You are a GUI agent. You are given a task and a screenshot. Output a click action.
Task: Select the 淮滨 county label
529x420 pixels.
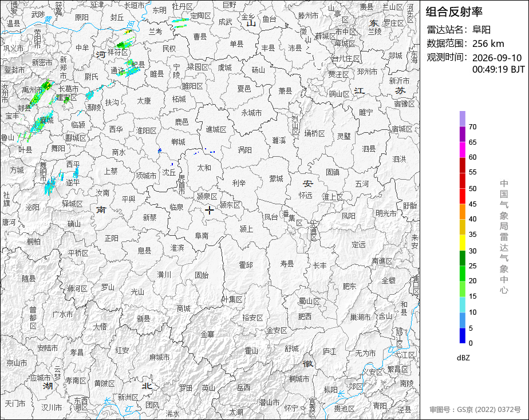177,248
